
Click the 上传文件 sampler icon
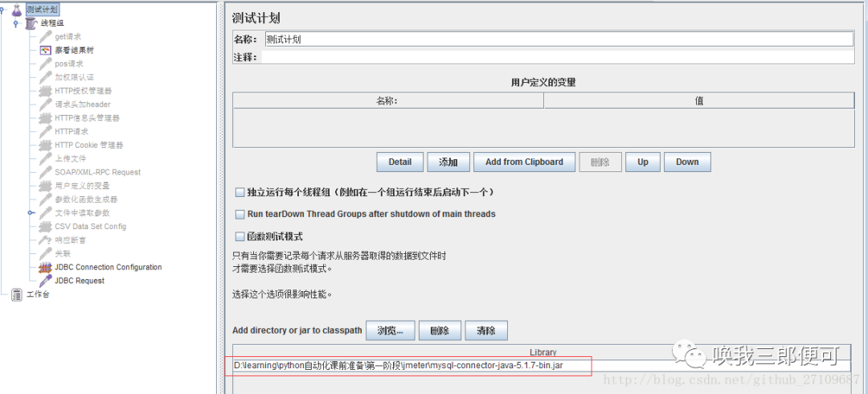pos(45,158)
